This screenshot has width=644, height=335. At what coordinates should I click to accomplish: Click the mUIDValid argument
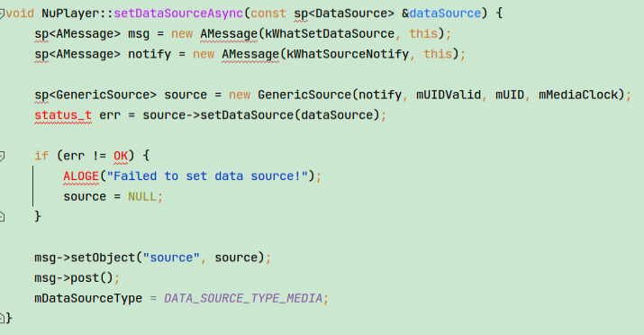click(449, 95)
